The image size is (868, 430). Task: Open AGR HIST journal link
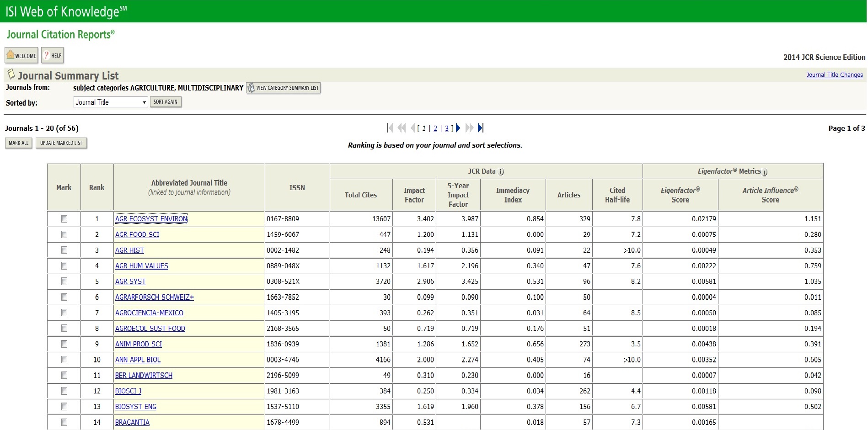point(129,250)
